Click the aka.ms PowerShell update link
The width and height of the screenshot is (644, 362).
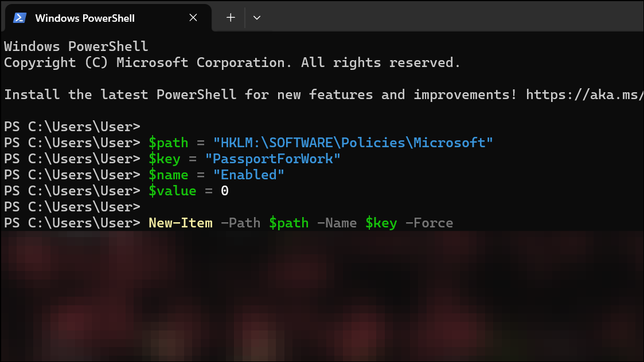click(584, 95)
